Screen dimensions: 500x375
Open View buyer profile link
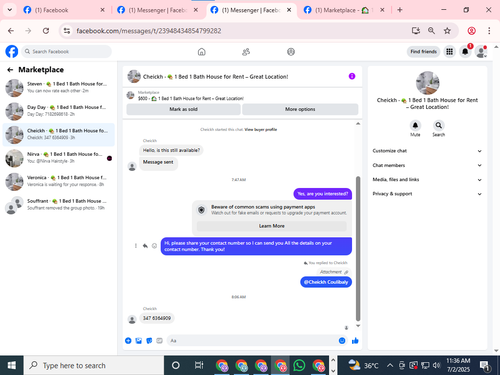coord(261,130)
